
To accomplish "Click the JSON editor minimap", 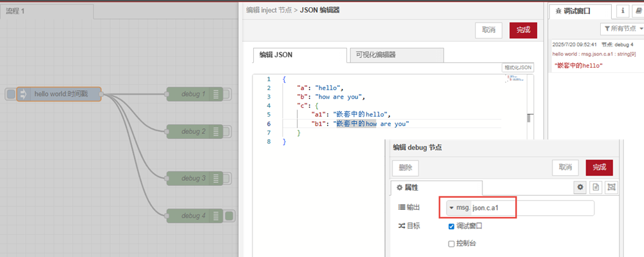I will 516,79.
